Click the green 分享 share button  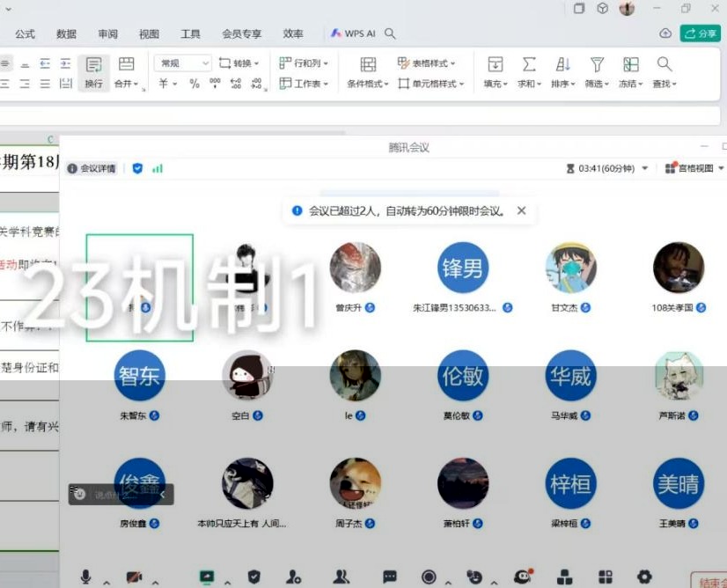pyautogui.click(x=700, y=33)
